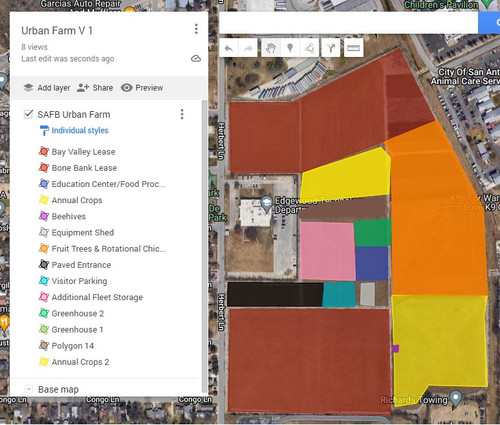Click the cloud saved status icon
This screenshot has width=500, height=425.
coord(196,59)
